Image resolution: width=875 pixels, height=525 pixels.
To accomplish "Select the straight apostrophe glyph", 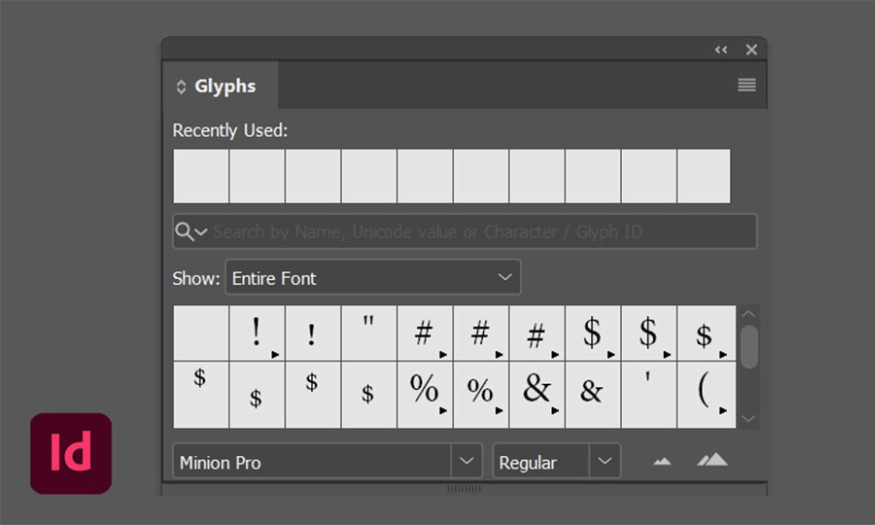I will [648, 394].
